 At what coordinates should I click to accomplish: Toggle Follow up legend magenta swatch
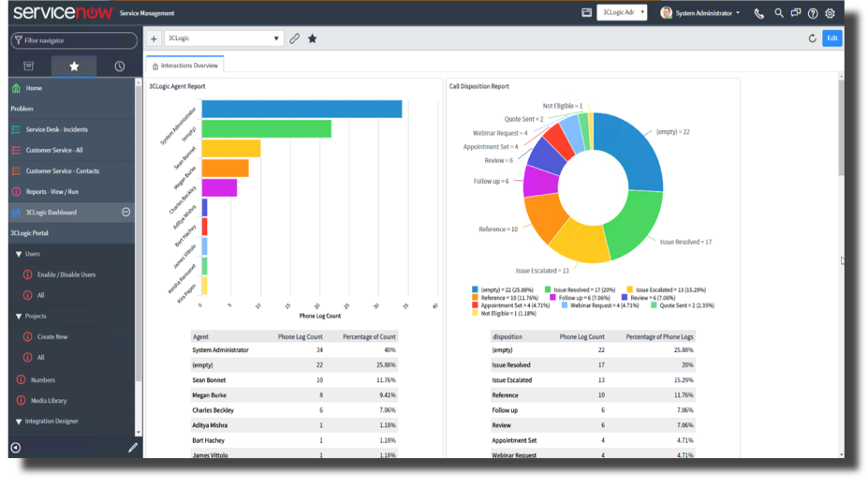click(x=552, y=297)
